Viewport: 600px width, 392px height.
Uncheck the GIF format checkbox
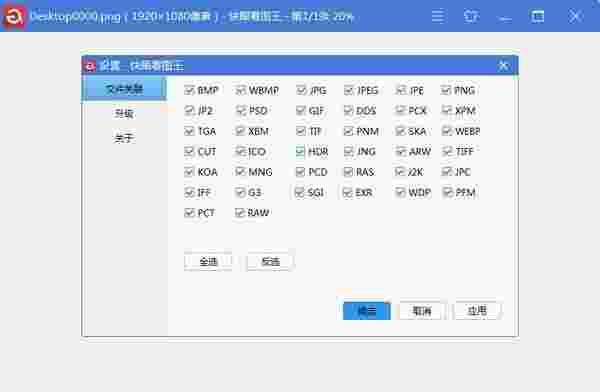(x=301, y=111)
